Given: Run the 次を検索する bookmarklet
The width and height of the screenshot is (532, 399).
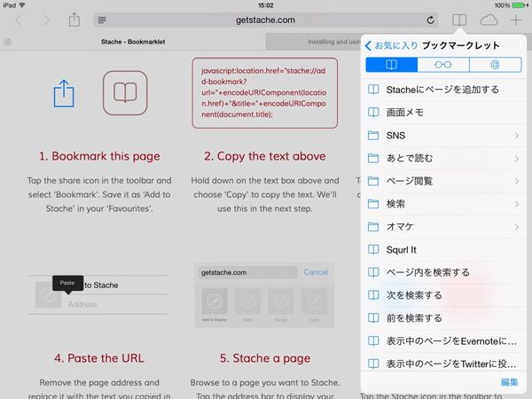Looking at the screenshot, I should (444, 295).
